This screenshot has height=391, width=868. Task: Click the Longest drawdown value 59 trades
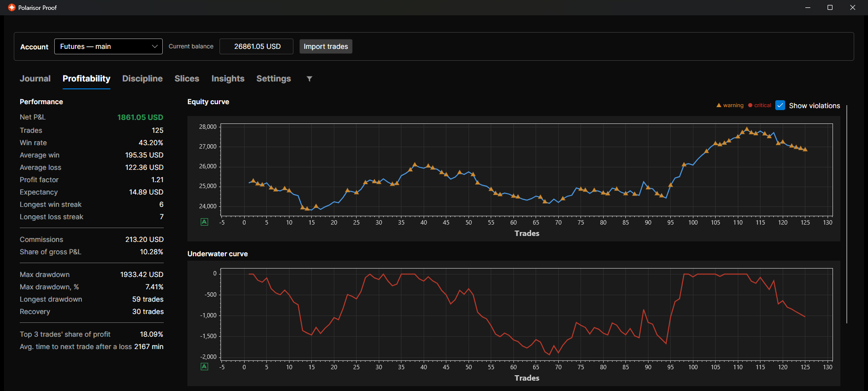tap(148, 299)
